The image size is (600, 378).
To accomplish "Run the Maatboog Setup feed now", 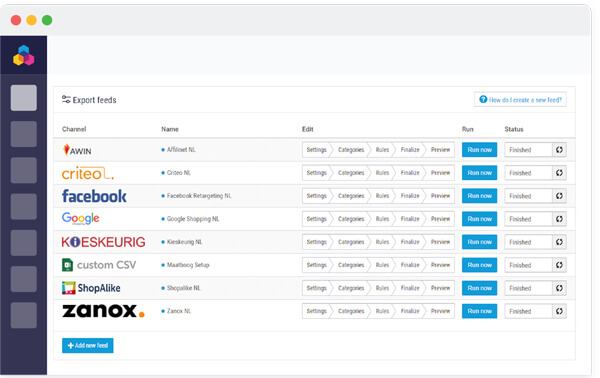I will [x=479, y=265].
